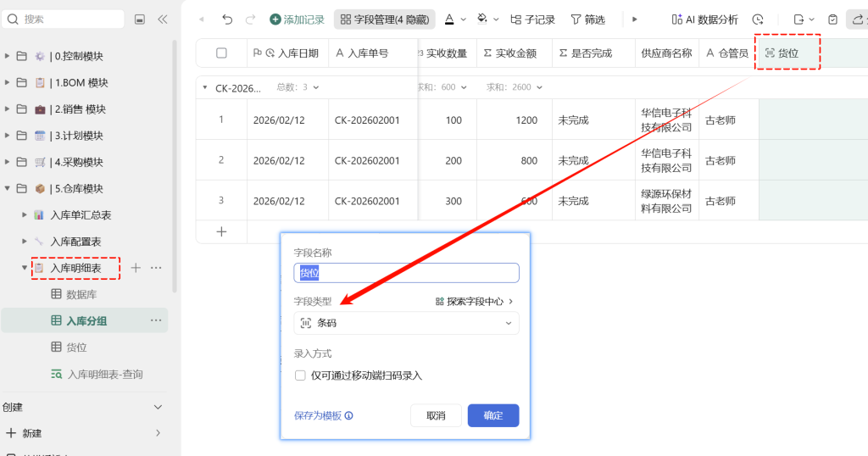This screenshot has width=868, height=456.
Task: Select the 2.销售 模块 tree item
Action: (x=80, y=109)
